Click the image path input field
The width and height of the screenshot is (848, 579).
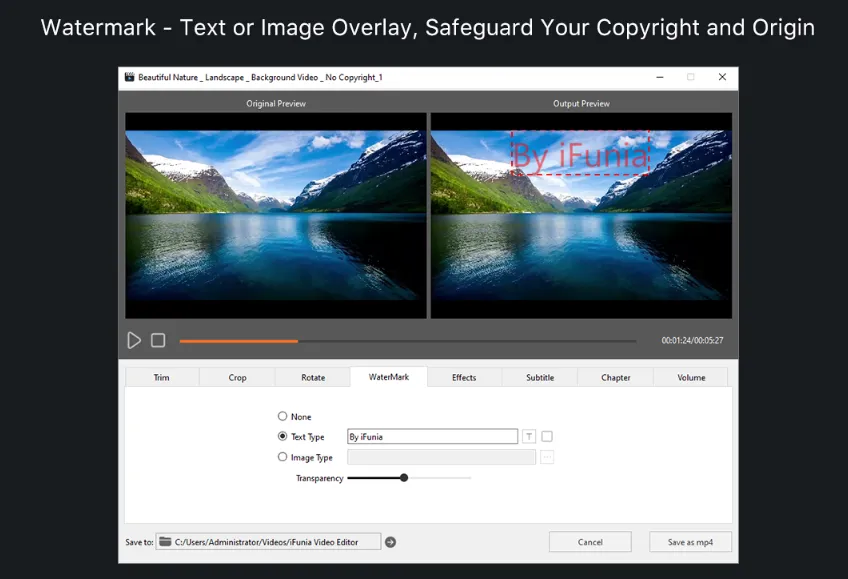click(441, 457)
